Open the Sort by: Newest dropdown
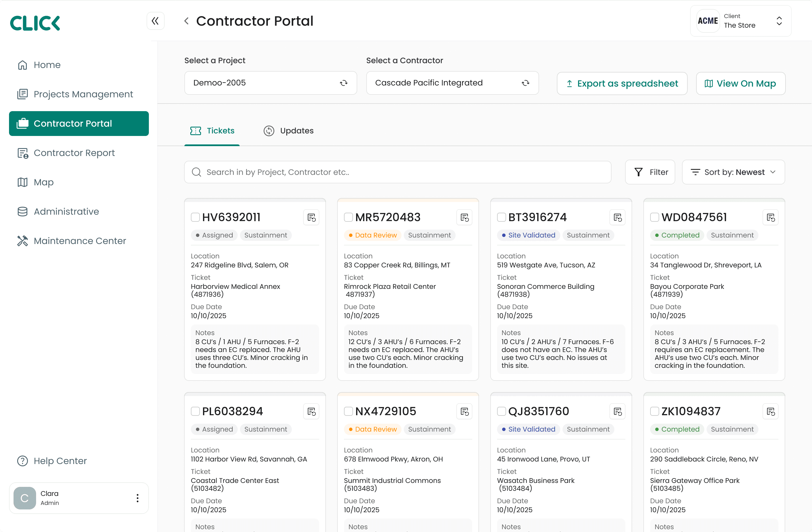 tap(733, 172)
